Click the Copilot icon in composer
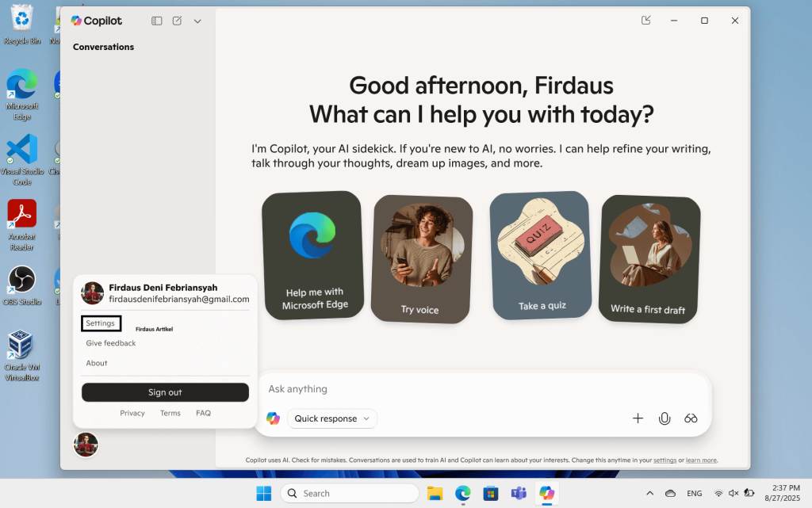The height and width of the screenshot is (508, 812). pyautogui.click(x=273, y=418)
